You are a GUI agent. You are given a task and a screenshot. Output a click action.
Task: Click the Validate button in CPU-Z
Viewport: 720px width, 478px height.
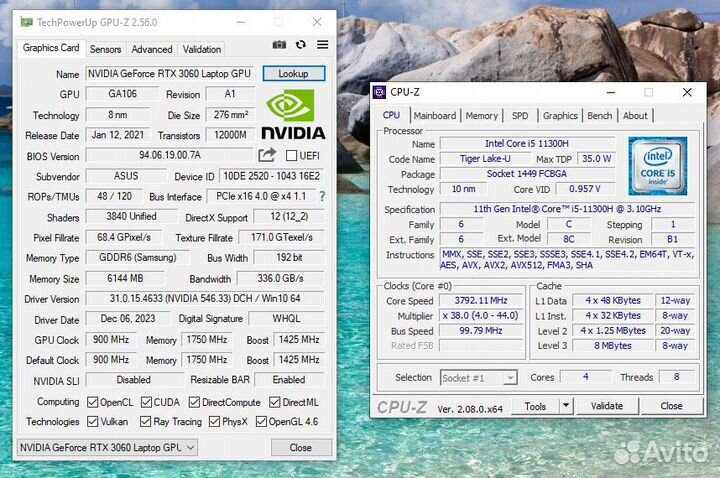[607, 406]
